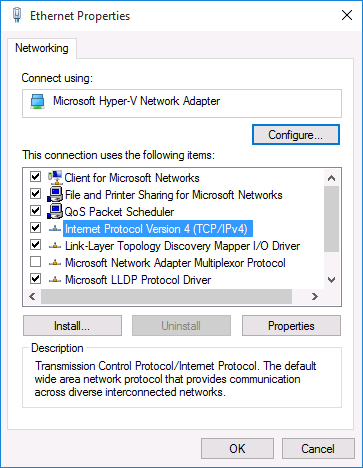Enable Microsoft Network Adapter Multiplexor Protocol checkbox
The width and height of the screenshot is (363, 468).
[x=35, y=262]
